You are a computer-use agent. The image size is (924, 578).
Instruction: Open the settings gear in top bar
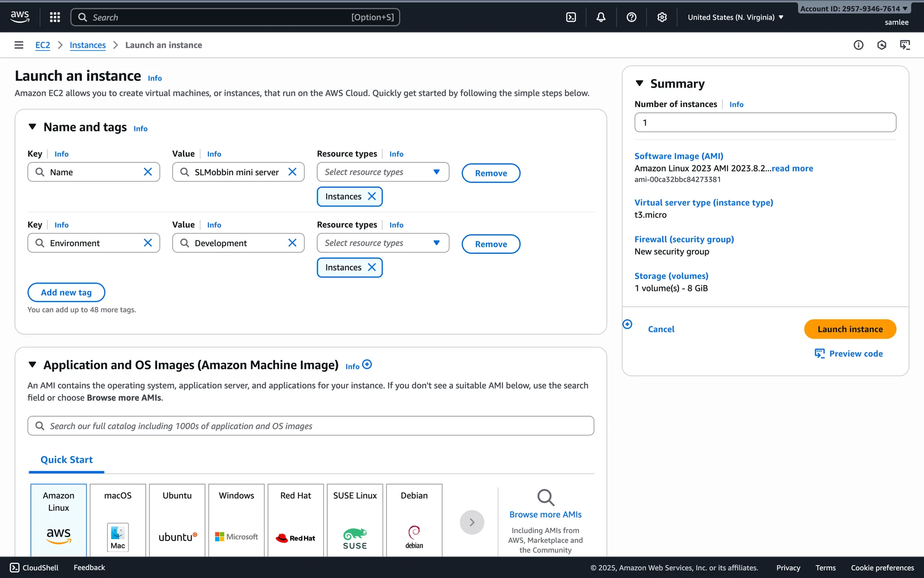click(662, 17)
